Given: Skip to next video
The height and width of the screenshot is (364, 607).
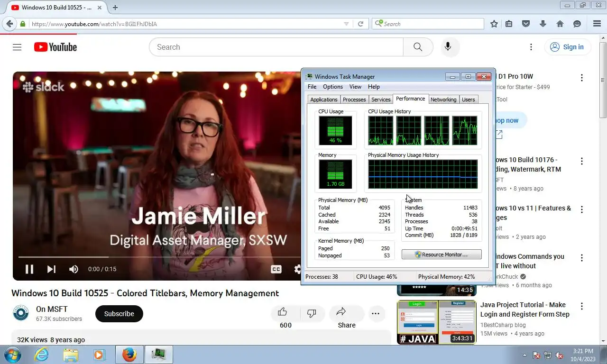Looking at the screenshot, I should click(51, 269).
